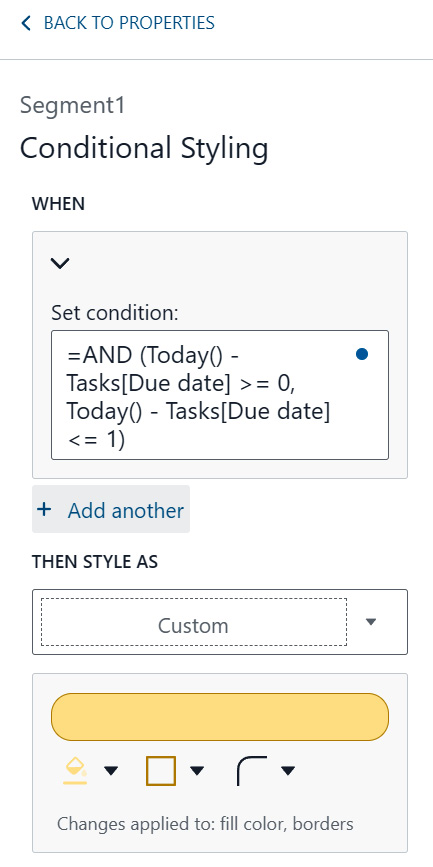
Task: Click the corner radius icon
Action: click(252, 771)
